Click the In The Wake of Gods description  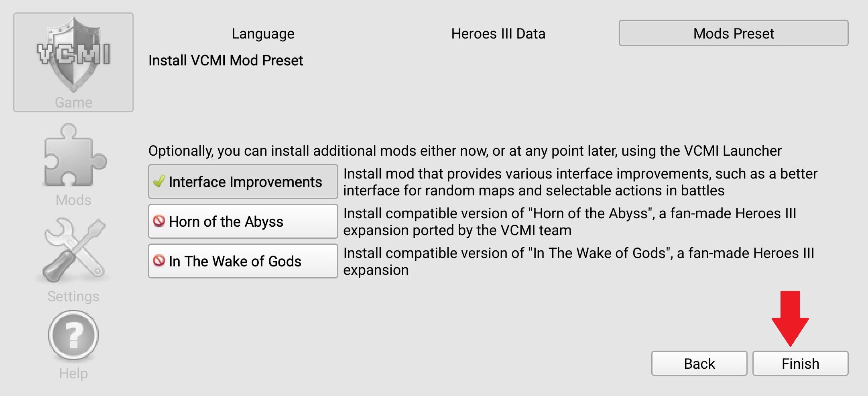pos(578,261)
